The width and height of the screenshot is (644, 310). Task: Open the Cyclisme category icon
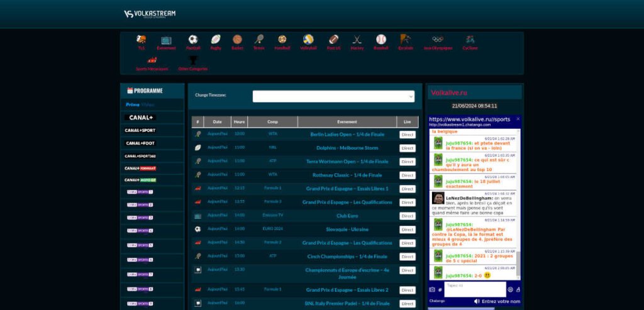click(x=470, y=39)
